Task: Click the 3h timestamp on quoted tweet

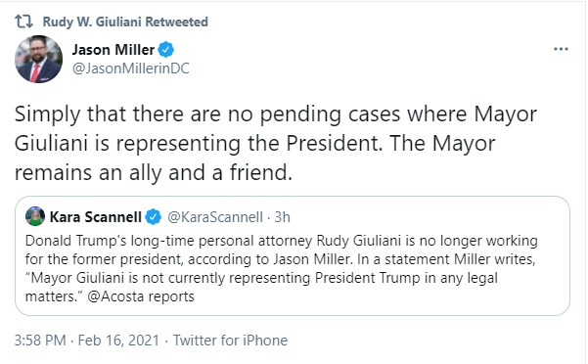Action: tap(283, 217)
